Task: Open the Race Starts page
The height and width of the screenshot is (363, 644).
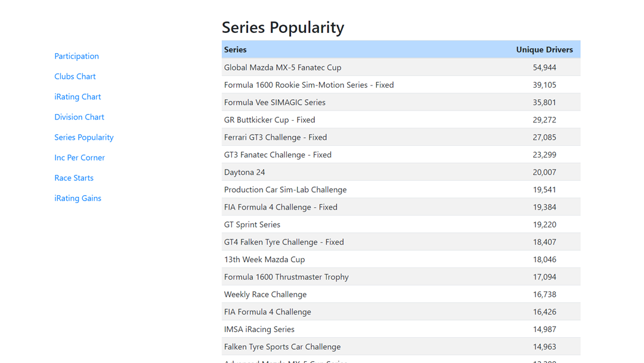Action: 73,177
